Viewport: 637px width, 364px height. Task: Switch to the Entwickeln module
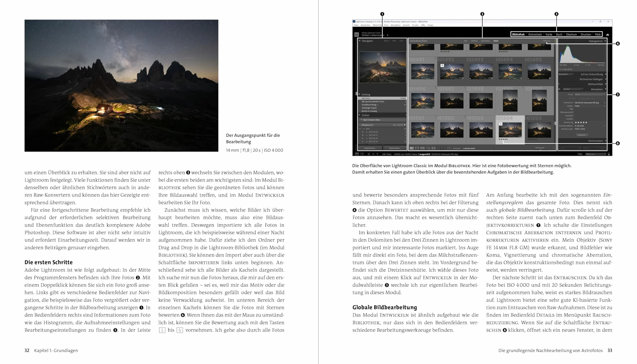pos(535,34)
